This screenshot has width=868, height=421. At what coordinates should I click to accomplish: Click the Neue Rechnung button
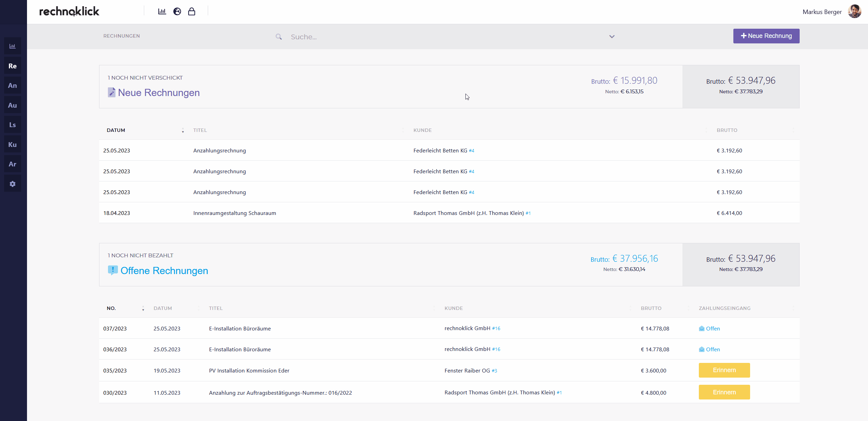tap(766, 36)
